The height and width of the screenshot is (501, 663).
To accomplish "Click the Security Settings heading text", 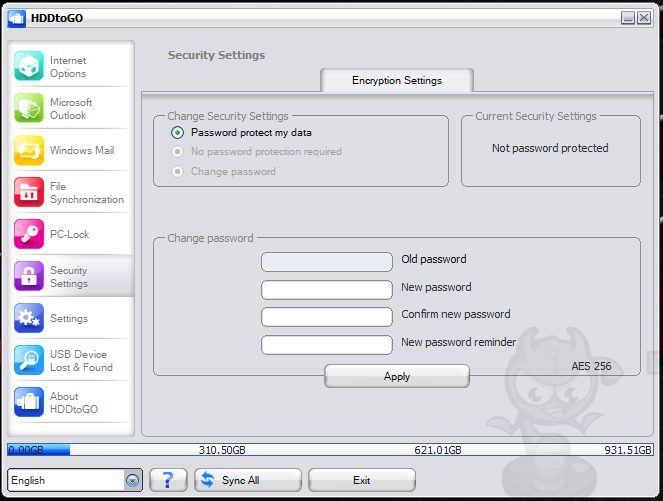I will coord(216,55).
